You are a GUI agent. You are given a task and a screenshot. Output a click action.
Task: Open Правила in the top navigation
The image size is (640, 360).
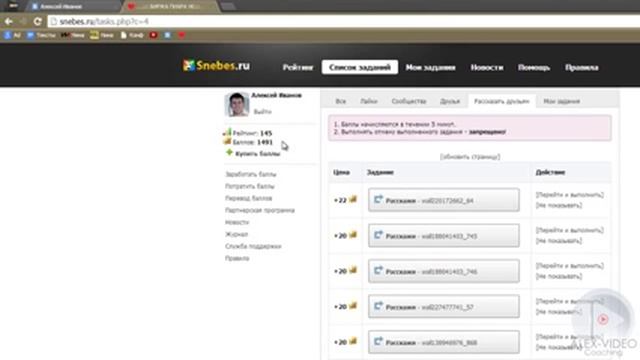pos(582,67)
